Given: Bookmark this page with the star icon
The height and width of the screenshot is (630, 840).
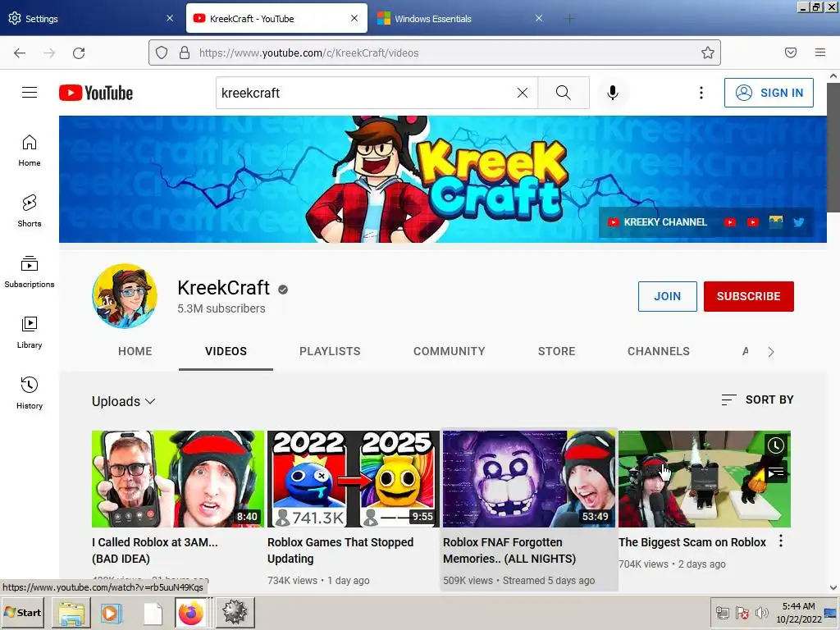Looking at the screenshot, I should 708,52.
